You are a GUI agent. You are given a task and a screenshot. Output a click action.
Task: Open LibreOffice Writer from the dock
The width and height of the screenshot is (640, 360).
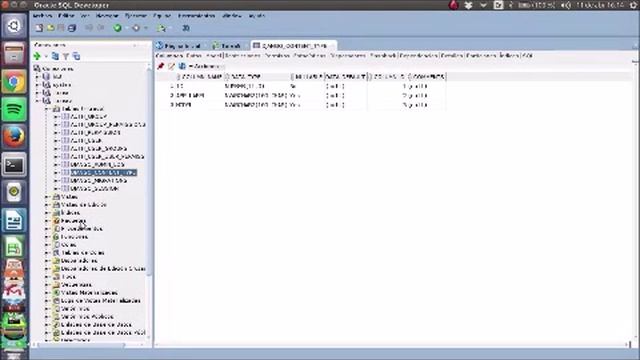(14, 220)
